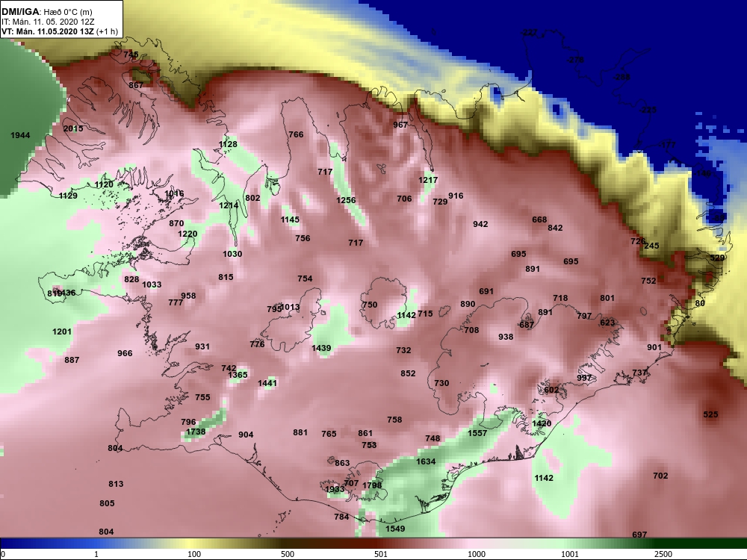Click the map value 702
The width and height of the screenshot is (747, 560).
(x=660, y=476)
